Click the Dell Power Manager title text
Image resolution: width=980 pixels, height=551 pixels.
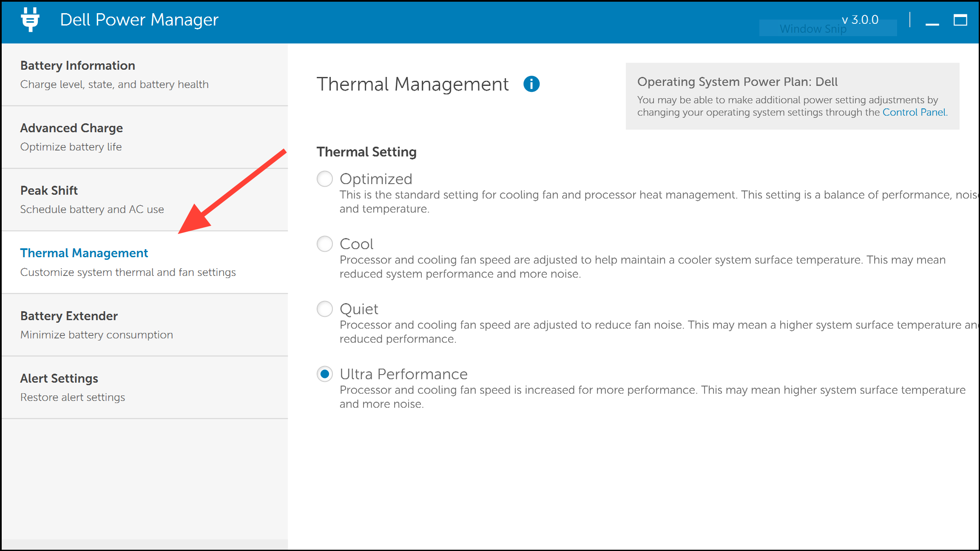[139, 19]
